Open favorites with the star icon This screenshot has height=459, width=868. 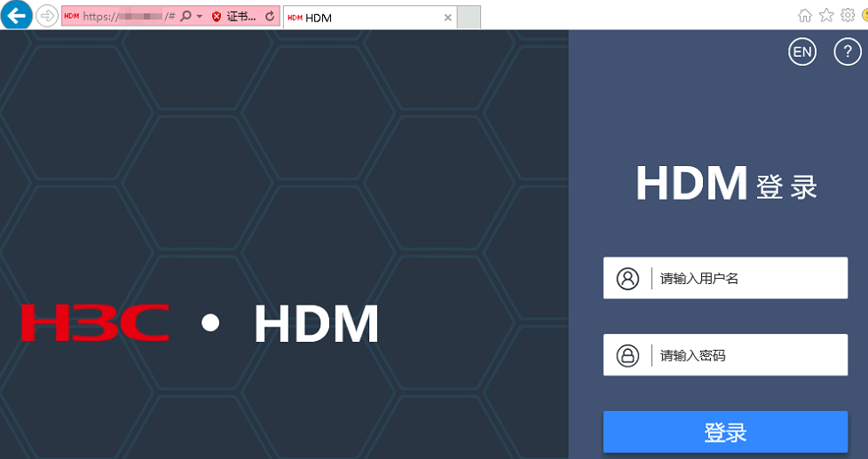click(826, 15)
